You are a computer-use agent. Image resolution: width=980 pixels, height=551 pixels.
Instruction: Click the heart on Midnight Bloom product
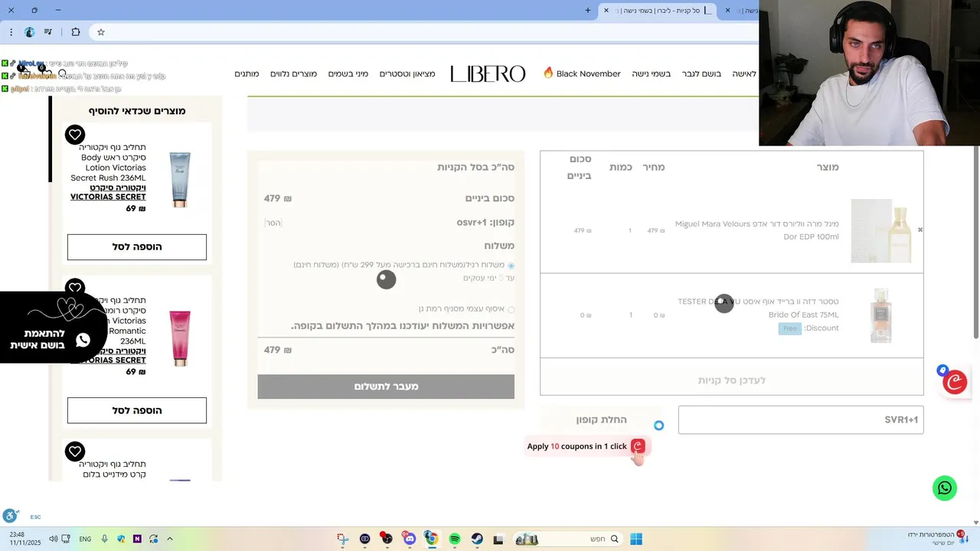(75, 452)
